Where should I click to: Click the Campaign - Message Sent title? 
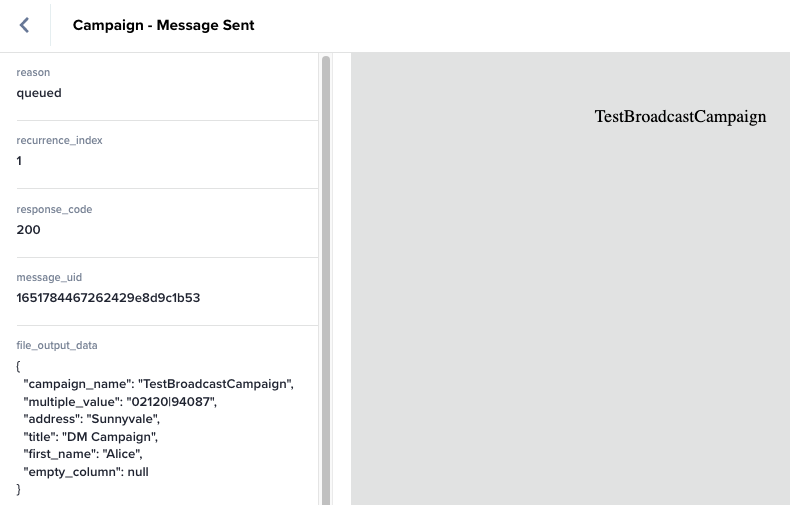coord(163,25)
